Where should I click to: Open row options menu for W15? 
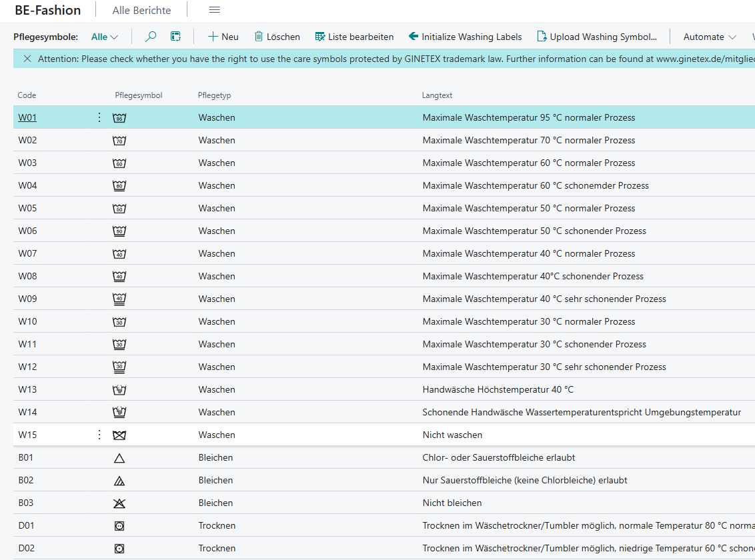(99, 435)
